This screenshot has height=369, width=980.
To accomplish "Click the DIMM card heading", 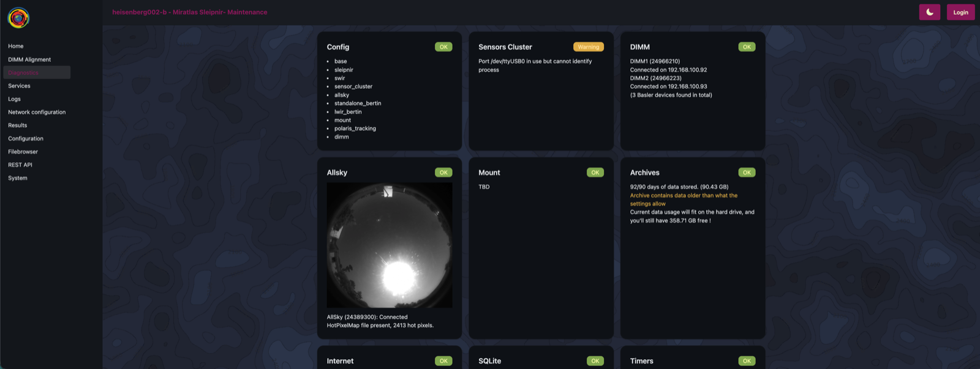I will pos(640,47).
